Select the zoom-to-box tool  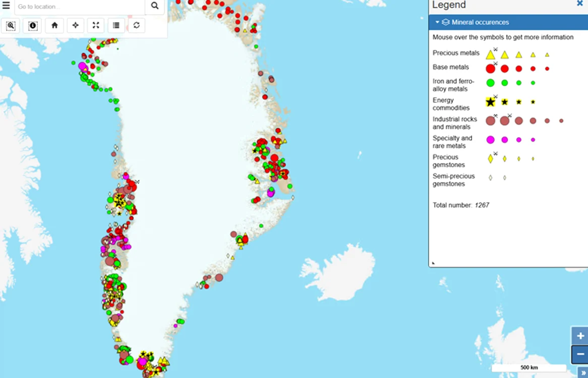(11, 26)
